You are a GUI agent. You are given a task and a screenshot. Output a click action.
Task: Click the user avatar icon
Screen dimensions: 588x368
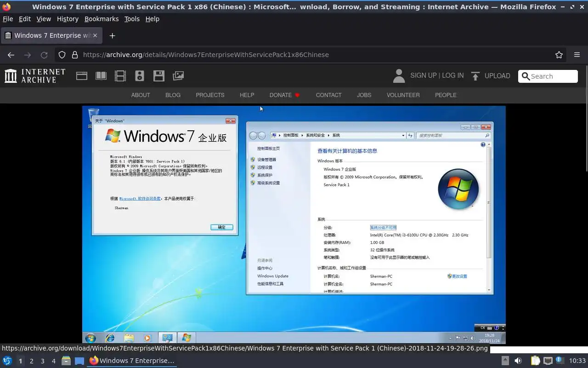[x=399, y=76]
